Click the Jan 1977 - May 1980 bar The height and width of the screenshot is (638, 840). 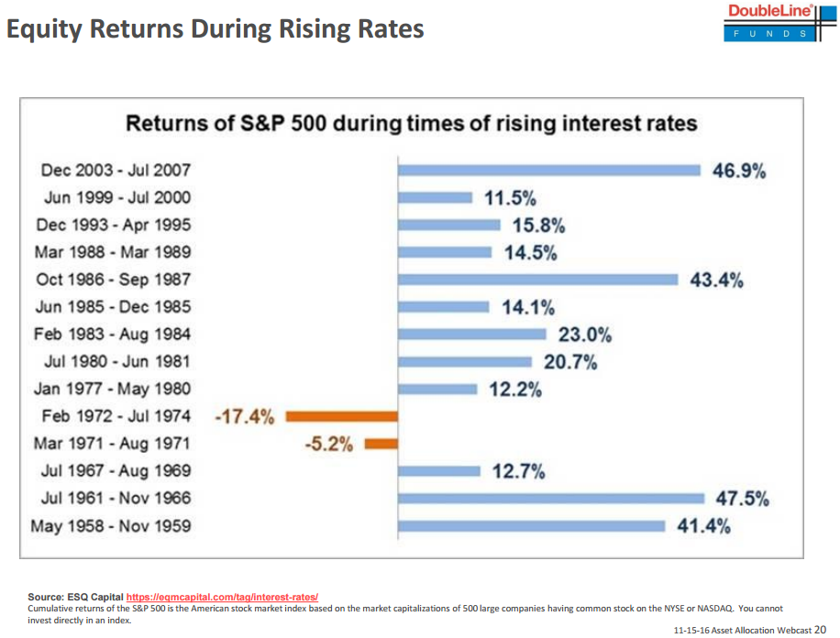pos(437,389)
